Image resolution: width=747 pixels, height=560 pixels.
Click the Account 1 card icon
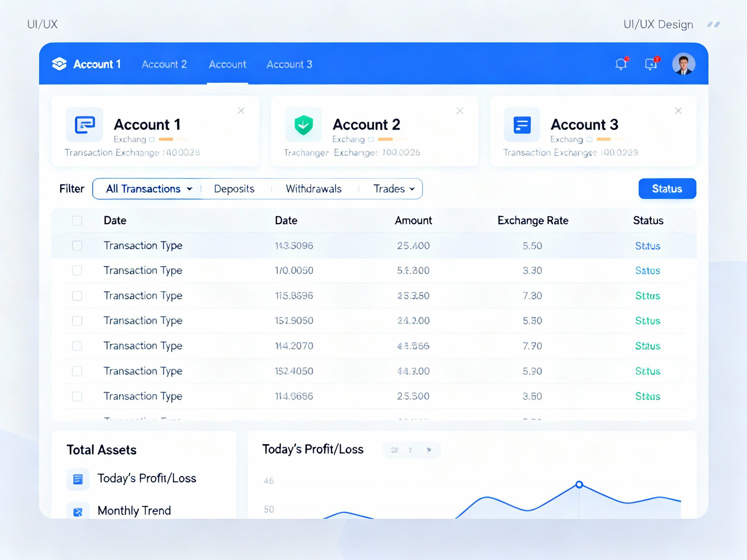pyautogui.click(x=84, y=125)
